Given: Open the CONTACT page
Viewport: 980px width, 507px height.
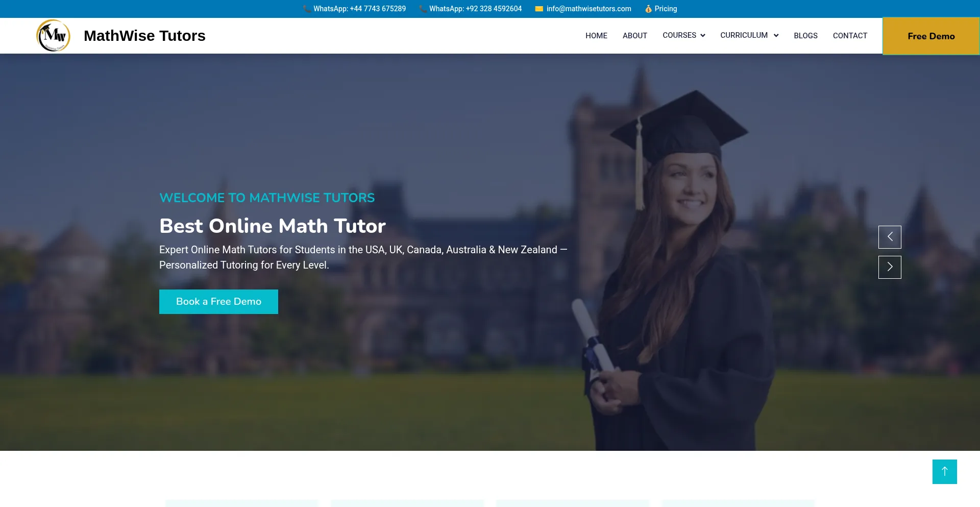Looking at the screenshot, I should coord(850,36).
